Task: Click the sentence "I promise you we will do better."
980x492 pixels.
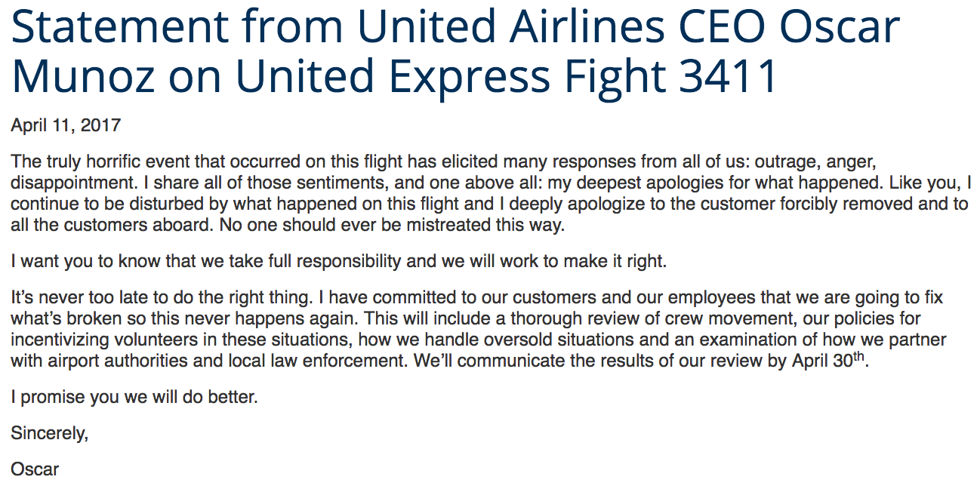Action: (134, 396)
